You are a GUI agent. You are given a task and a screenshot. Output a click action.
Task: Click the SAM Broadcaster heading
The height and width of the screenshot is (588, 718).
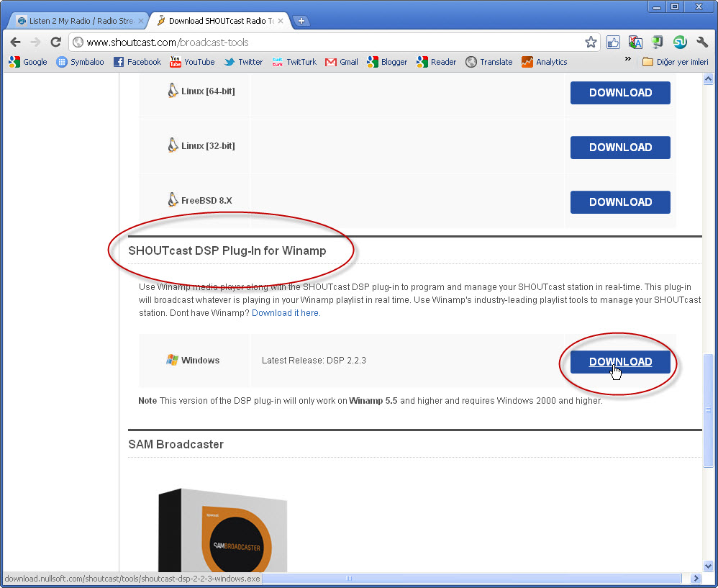176,444
